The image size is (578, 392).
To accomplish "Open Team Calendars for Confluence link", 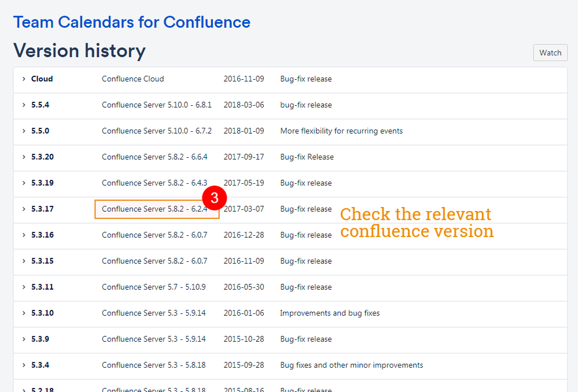I will click(131, 22).
